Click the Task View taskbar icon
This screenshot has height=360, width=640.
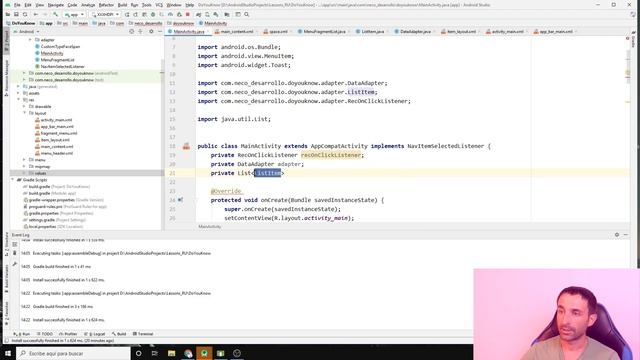155,353
